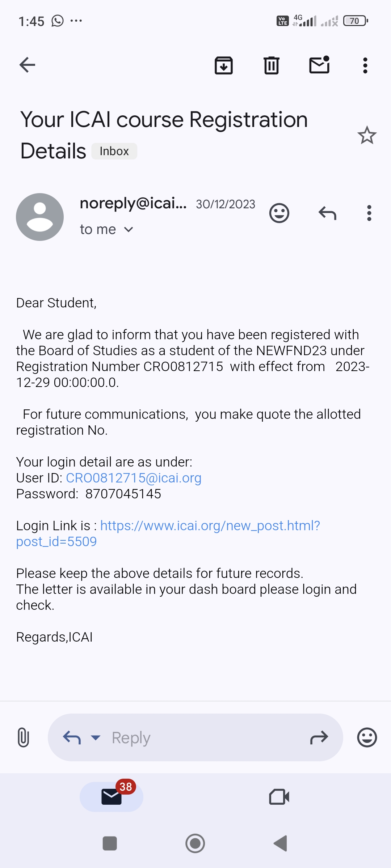The width and height of the screenshot is (391, 868).
Task: Switch to the Meet video tab
Action: coord(279,797)
